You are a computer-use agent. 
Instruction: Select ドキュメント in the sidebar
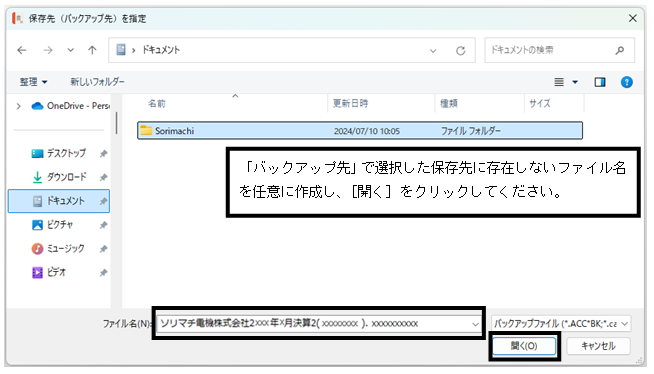[59, 201]
